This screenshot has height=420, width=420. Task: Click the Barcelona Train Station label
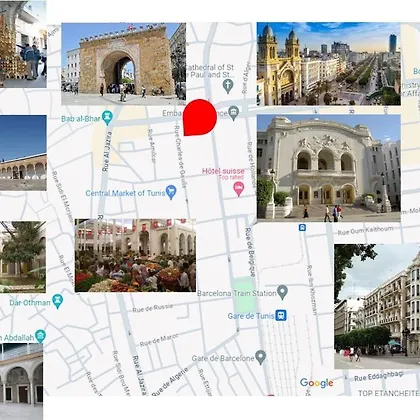pyautogui.click(x=237, y=293)
